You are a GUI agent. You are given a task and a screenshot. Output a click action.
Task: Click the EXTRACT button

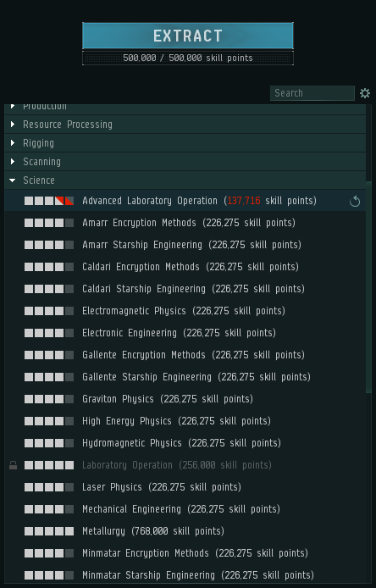pyautogui.click(x=188, y=36)
